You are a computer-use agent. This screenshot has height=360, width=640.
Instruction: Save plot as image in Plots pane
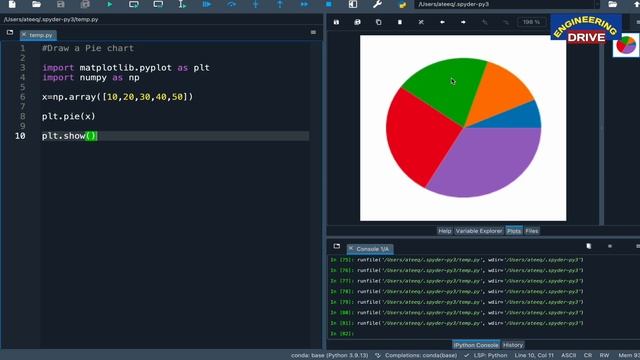point(336,22)
